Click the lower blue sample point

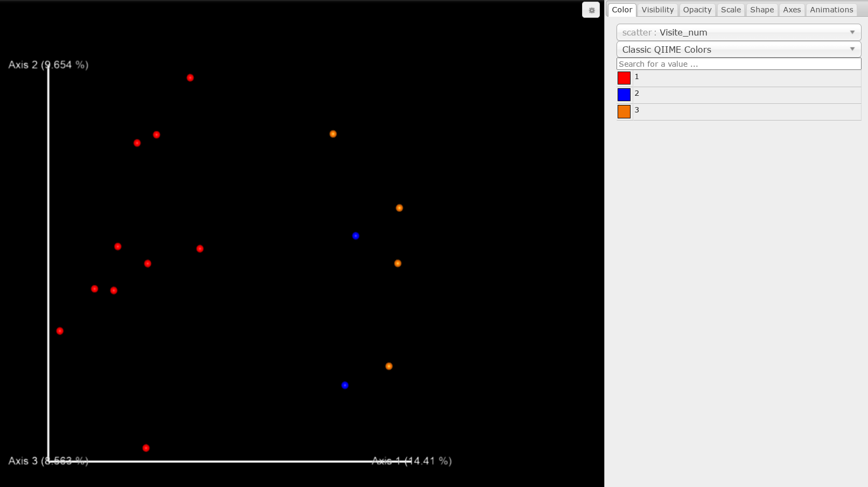click(x=345, y=385)
